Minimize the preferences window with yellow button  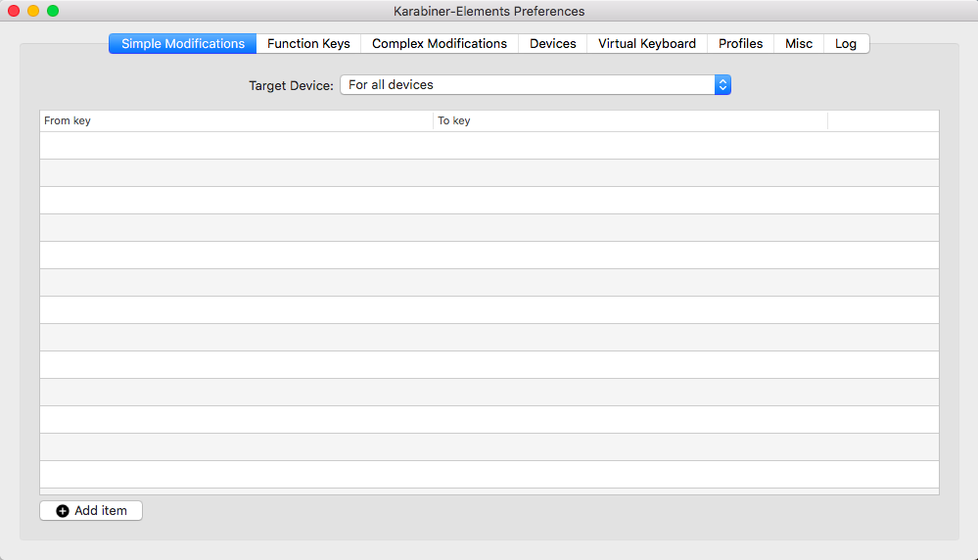(33, 11)
